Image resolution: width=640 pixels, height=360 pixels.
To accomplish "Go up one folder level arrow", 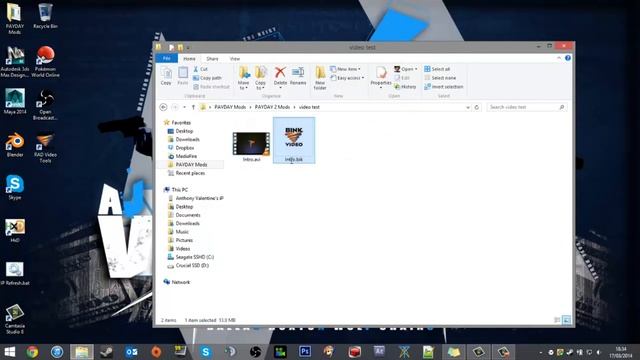I will [x=193, y=107].
